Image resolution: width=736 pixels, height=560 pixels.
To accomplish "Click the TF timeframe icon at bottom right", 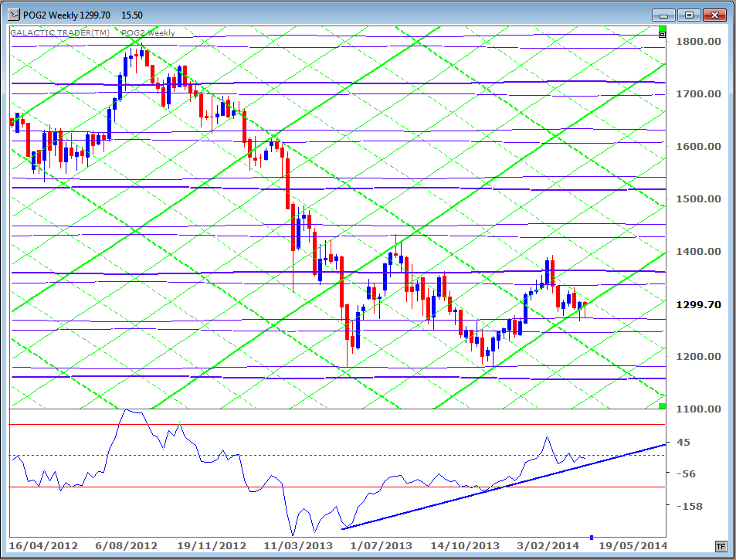I will (721, 546).
